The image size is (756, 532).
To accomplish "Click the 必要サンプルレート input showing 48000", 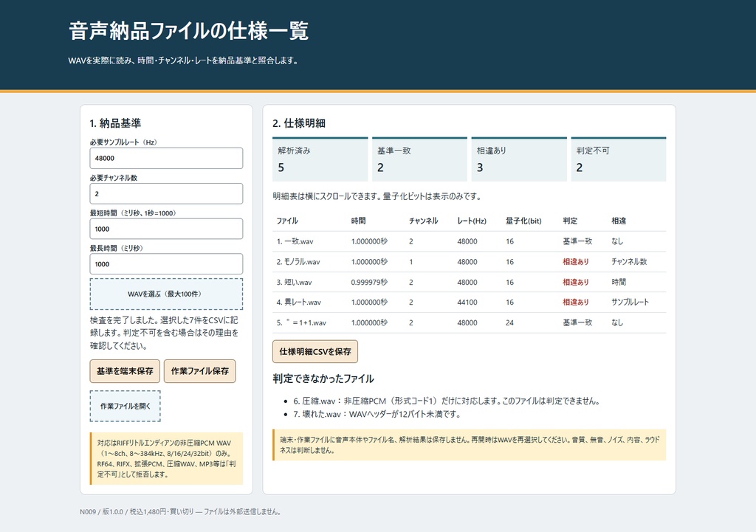I will [166, 158].
